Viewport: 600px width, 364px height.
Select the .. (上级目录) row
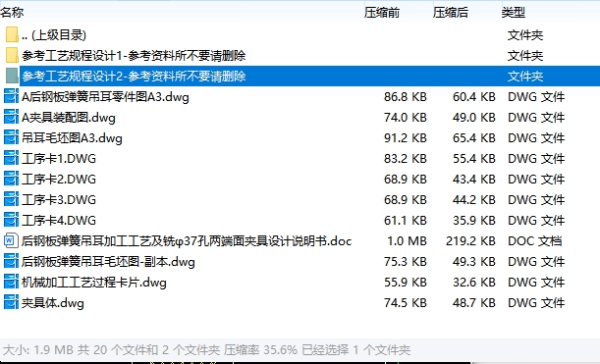click(x=54, y=35)
